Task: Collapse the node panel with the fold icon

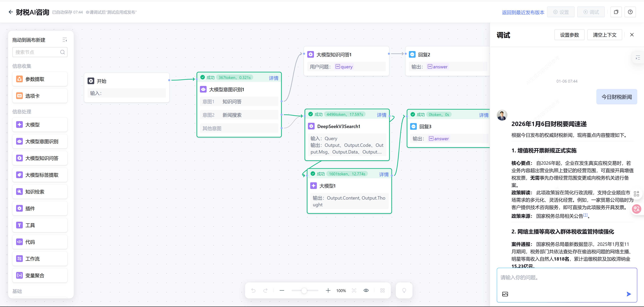Action: (x=65, y=40)
